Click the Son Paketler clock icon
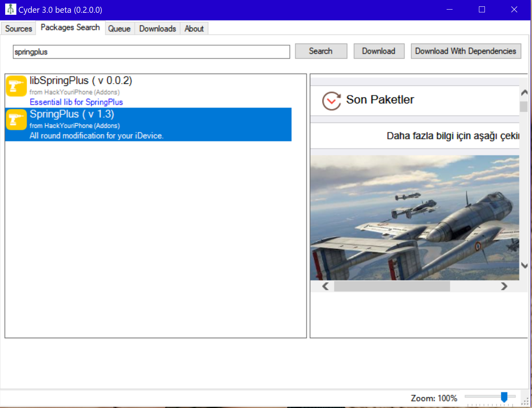This screenshot has width=532, height=408. 332,101
